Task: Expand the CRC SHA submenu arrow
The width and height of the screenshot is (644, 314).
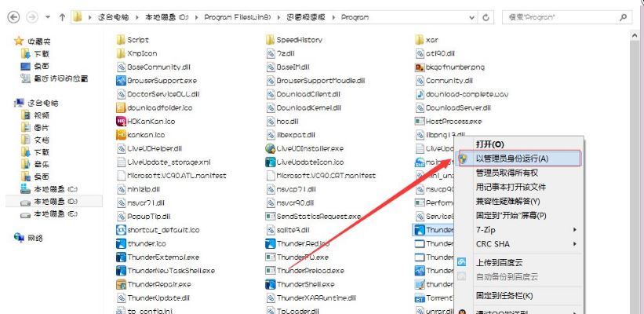Action: [x=576, y=243]
